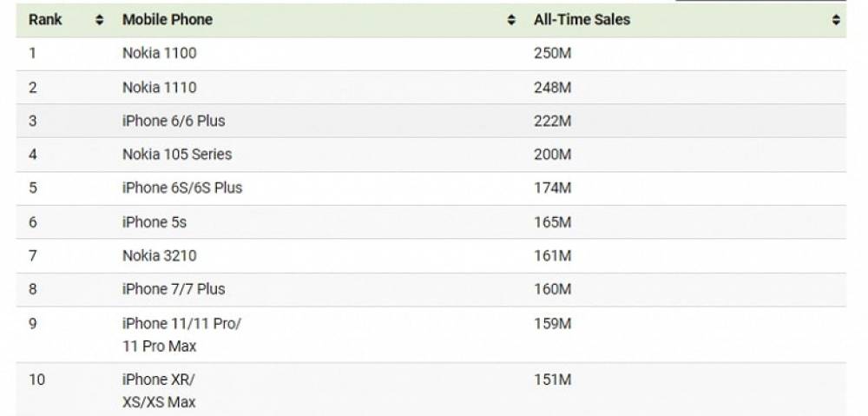868x416 pixels.
Task: Click the 222M sales figure
Action: click(x=552, y=121)
